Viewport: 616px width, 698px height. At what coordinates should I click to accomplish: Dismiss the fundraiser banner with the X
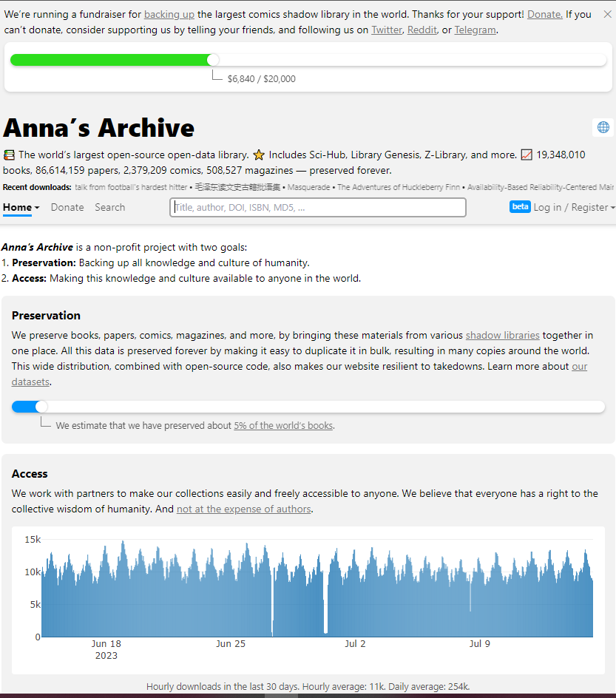(607, 14)
